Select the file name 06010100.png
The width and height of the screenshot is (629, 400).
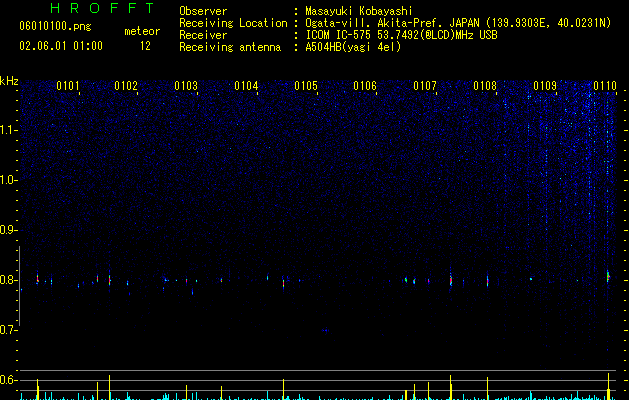coord(55,27)
